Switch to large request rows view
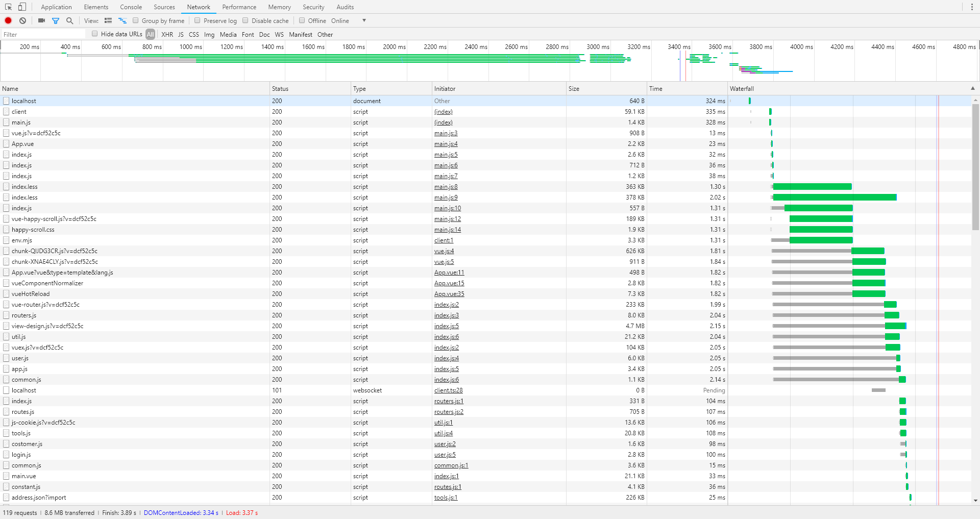 pos(108,20)
